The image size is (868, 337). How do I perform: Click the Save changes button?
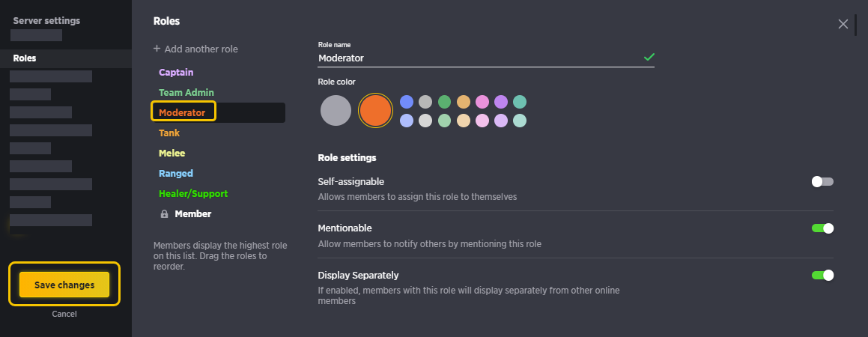64,285
